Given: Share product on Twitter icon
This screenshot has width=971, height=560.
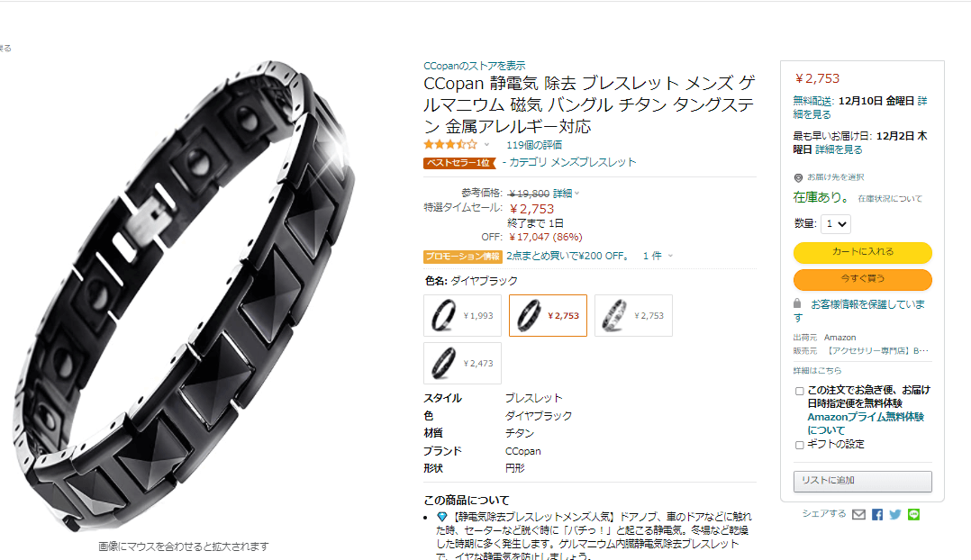Looking at the screenshot, I should tap(894, 515).
